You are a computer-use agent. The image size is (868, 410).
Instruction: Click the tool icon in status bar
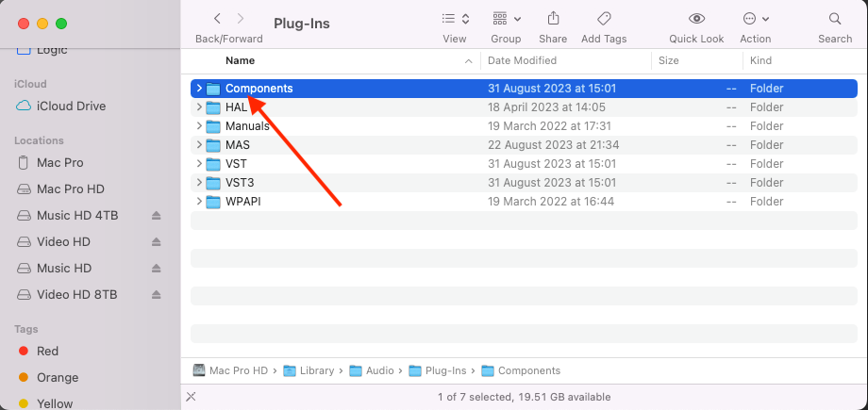coord(191,397)
